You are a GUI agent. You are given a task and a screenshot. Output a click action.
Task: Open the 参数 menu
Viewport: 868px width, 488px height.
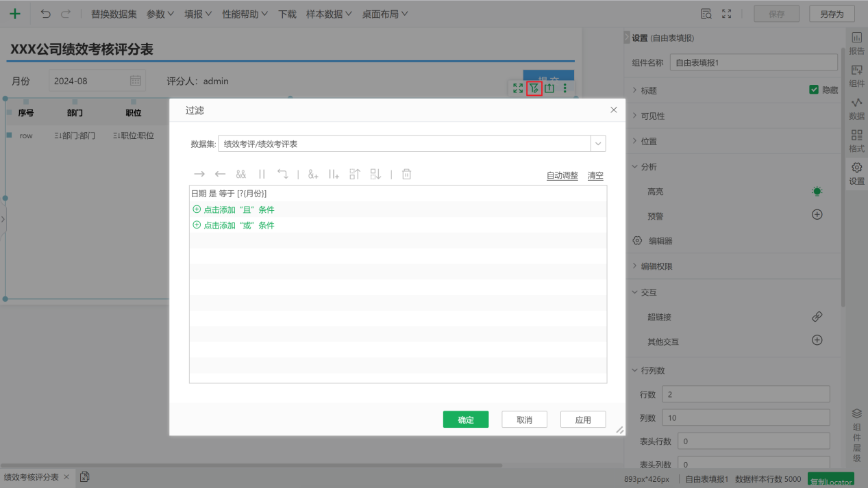(x=160, y=14)
